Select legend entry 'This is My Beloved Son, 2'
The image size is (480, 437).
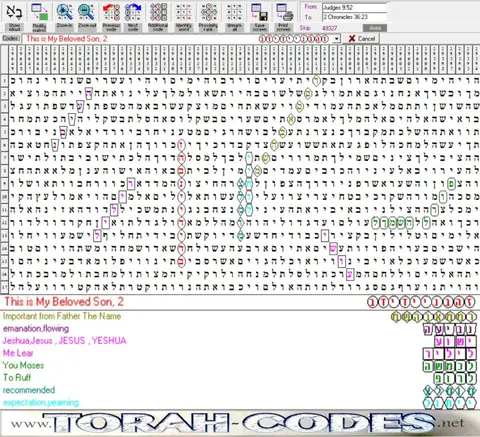pyautogui.click(x=64, y=302)
